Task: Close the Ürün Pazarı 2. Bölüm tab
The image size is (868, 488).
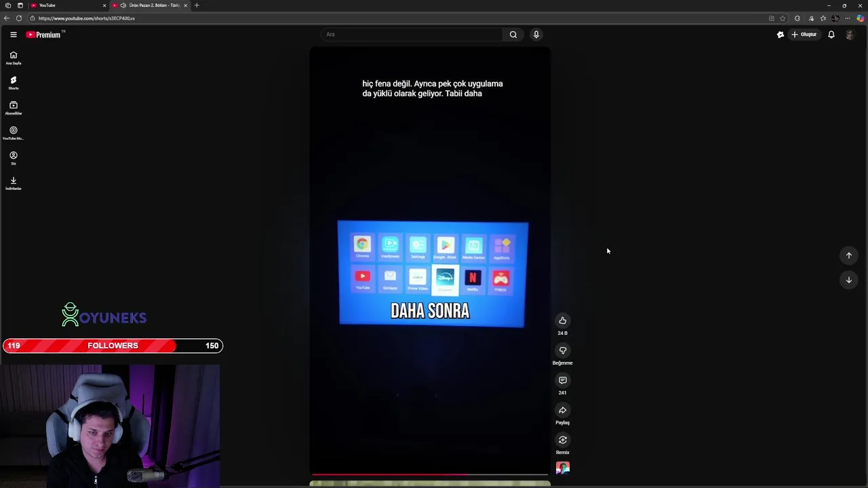Action: pyautogui.click(x=185, y=5)
